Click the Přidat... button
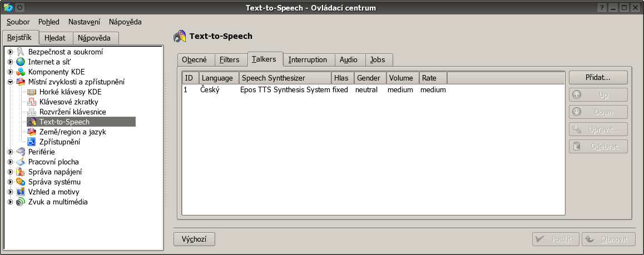This screenshot has width=644, height=255. 598,77
